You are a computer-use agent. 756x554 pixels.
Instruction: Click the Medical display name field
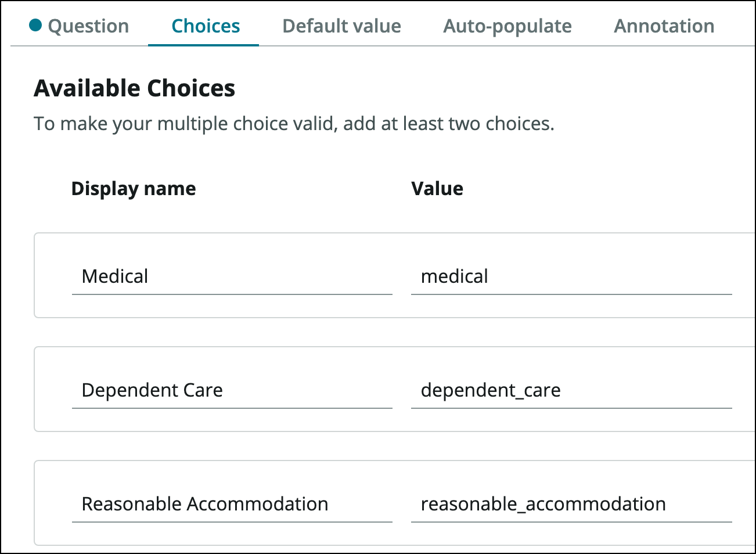(x=231, y=276)
